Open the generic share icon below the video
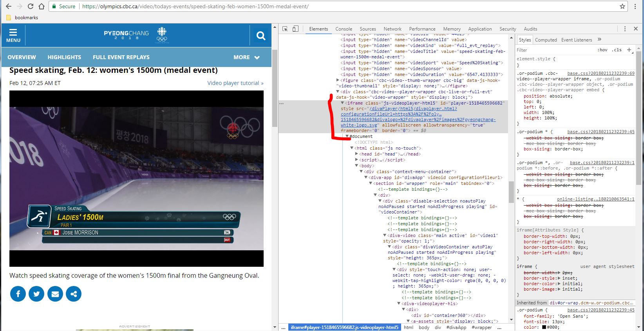 [x=74, y=294]
